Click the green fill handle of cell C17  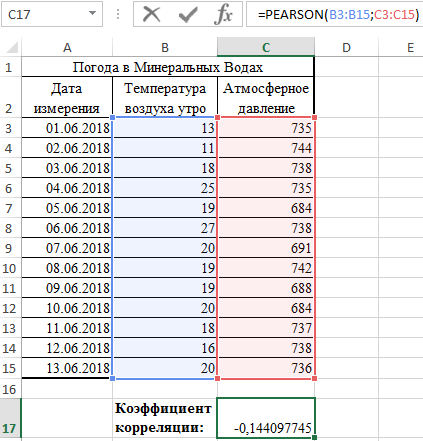pyautogui.click(x=314, y=437)
